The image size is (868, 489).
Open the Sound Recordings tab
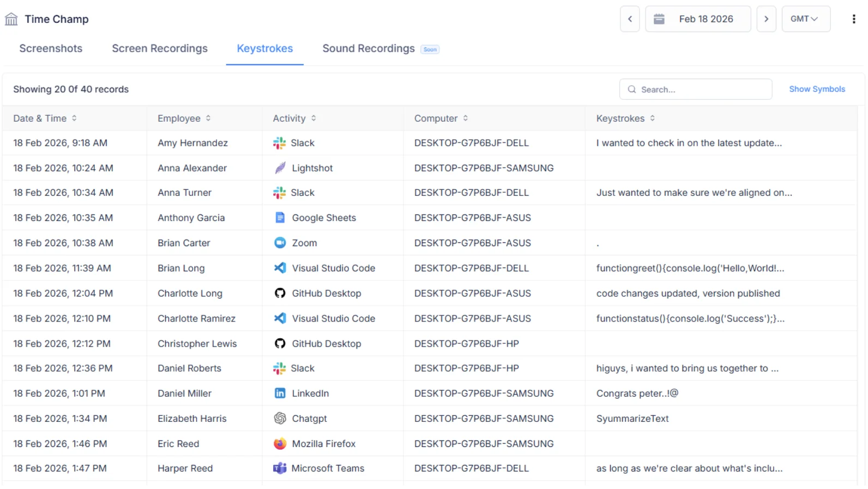369,49
